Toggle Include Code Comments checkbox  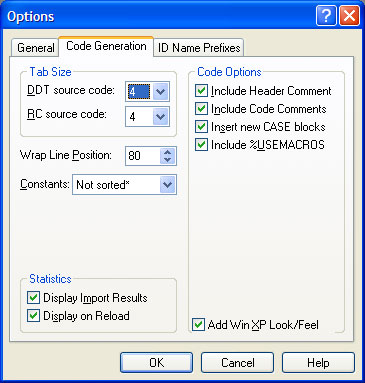pyautogui.click(x=201, y=109)
